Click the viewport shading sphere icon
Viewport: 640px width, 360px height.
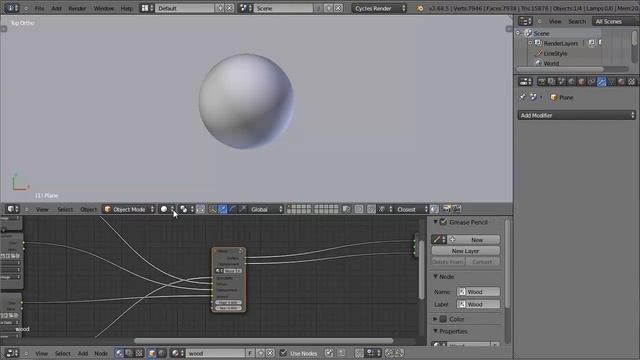point(167,209)
